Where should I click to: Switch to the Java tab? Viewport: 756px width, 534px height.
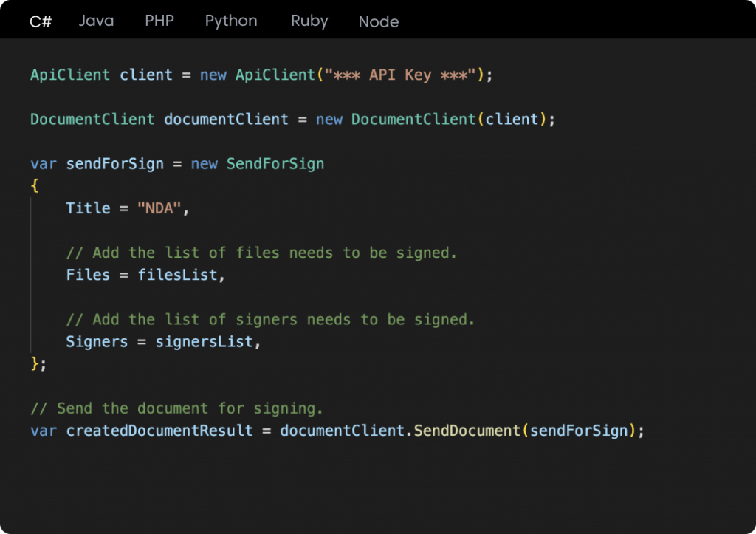coord(95,21)
